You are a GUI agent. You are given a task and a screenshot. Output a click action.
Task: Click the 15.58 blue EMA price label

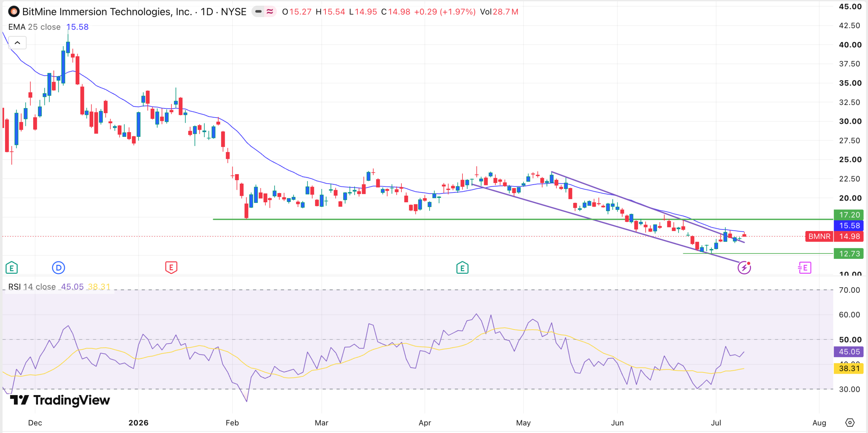tap(849, 226)
